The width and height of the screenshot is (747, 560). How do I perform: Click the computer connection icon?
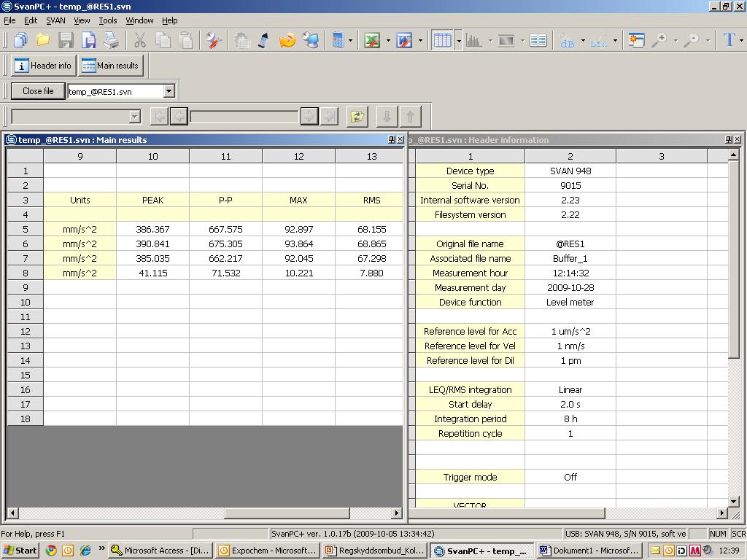(311, 41)
